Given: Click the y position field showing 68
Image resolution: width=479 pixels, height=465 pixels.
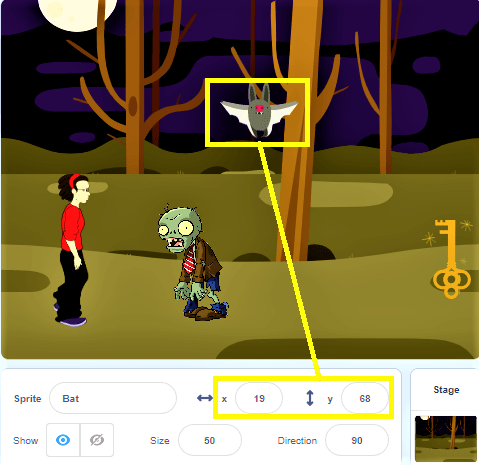Looking at the screenshot, I should pyautogui.click(x=365, y=398).
